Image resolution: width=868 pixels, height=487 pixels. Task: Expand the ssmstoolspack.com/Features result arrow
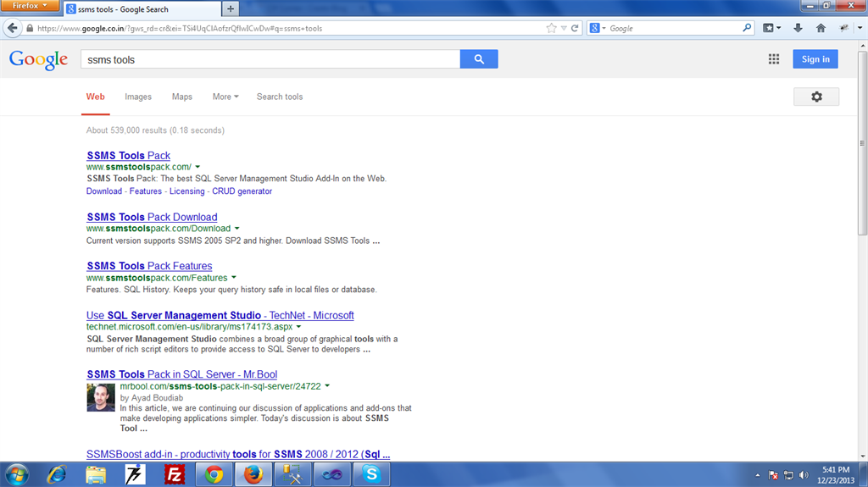click(234, 278)
